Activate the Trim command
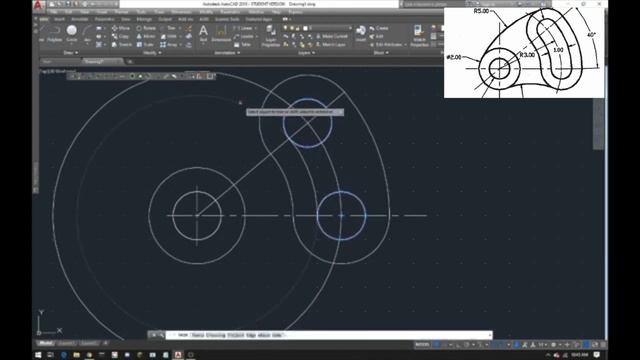640x360 pixels. click(168, 28)
